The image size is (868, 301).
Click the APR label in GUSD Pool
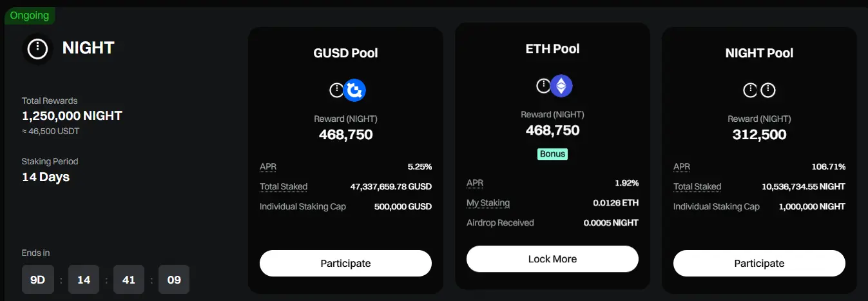(267, 167)
